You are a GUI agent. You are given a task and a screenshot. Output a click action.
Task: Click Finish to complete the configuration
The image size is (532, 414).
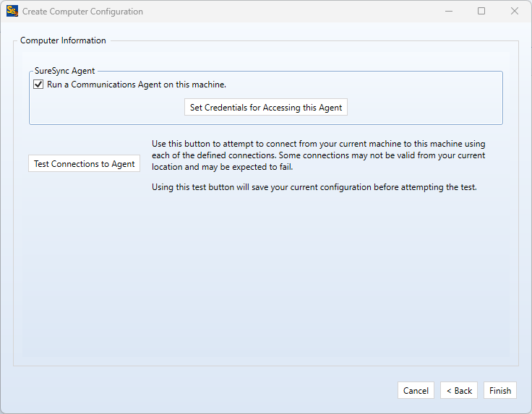500,390
